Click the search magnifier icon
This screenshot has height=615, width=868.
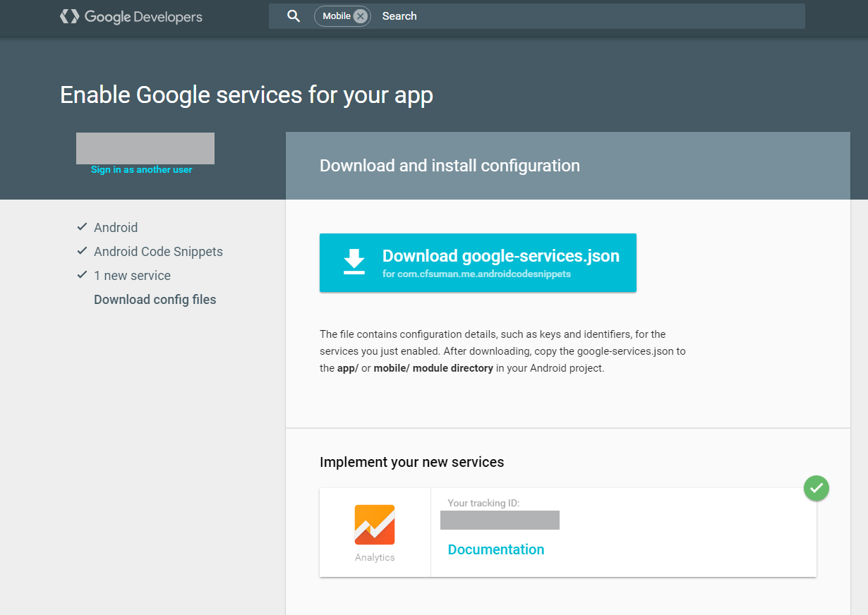[x=294, y=16]
